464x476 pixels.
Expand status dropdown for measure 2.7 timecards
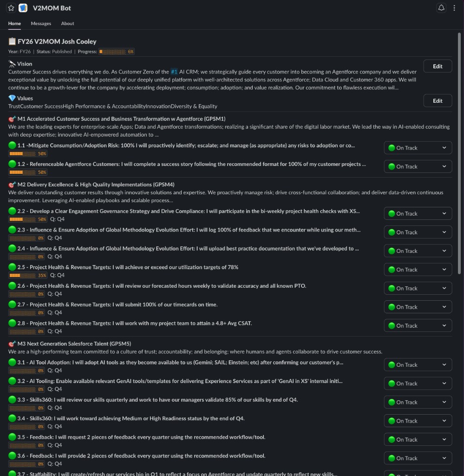[x=418, y=307]
